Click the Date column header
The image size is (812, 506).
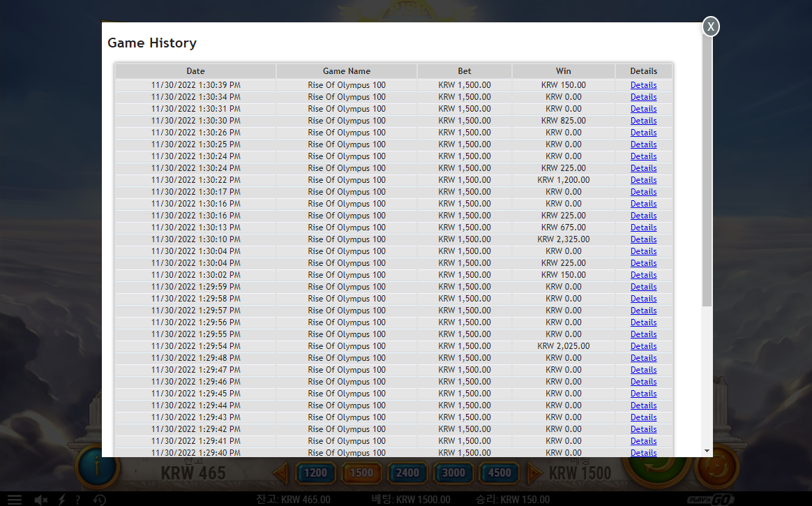click(x=196, y=71)
